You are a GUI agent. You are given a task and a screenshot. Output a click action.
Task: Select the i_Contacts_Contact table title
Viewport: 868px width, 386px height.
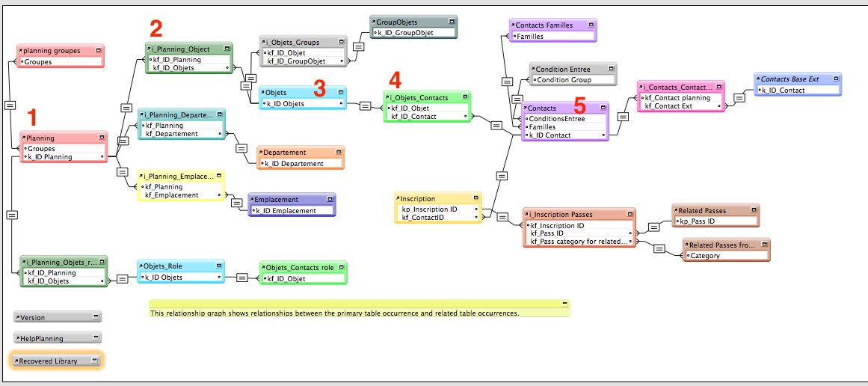(x=677, y=87)
